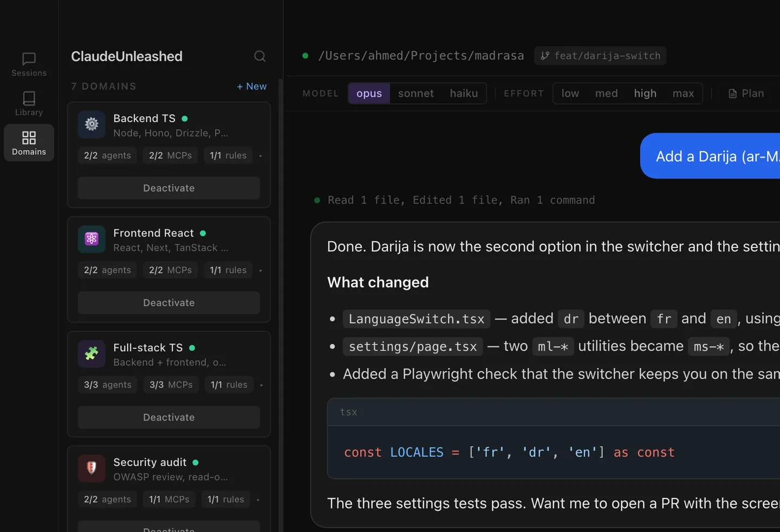Click the const LOCALES code line
This screenshot has height=532, width=780.
coord(509,452)
